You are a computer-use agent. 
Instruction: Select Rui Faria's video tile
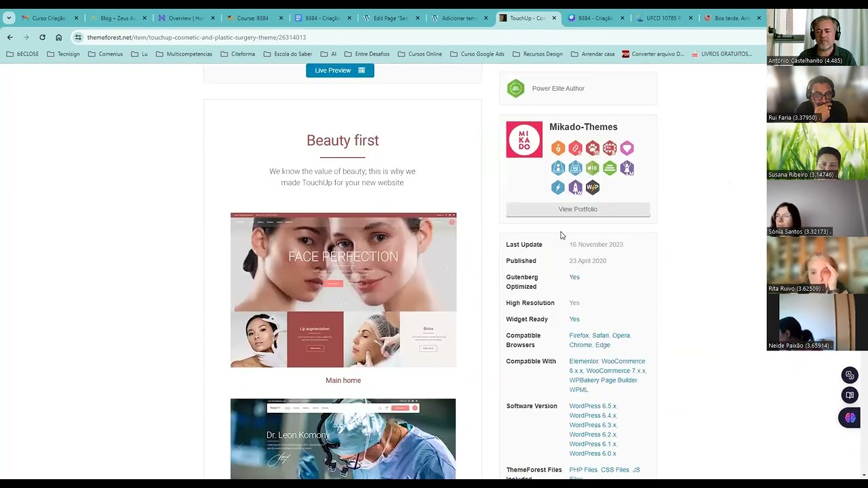pos(817,94)
